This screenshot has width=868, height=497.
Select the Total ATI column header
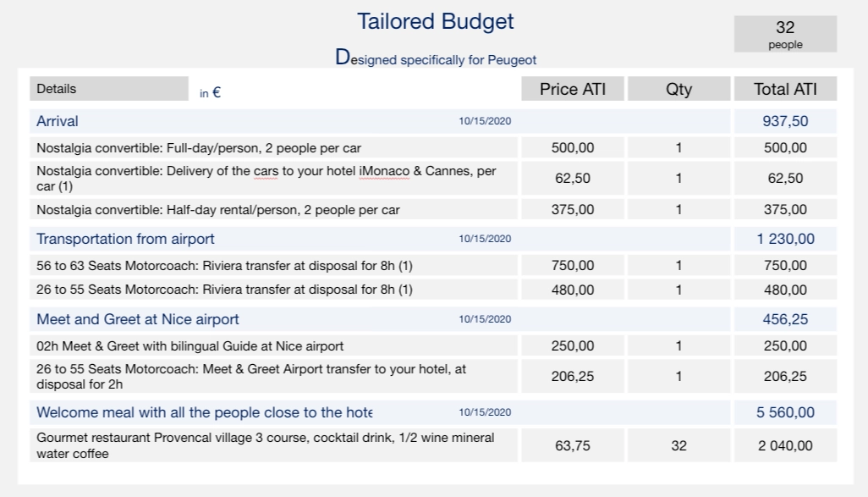[785, 89]
